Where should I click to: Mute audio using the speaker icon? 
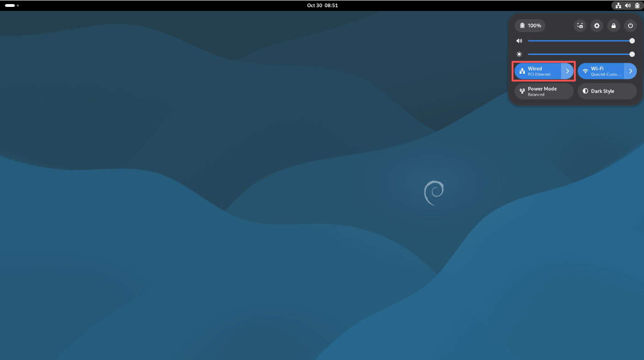tap(519, 41)
